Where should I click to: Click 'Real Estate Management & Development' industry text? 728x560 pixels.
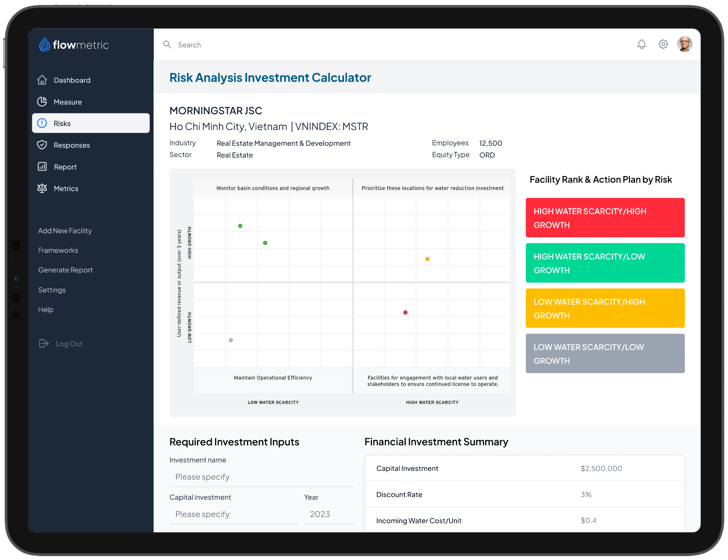click(284, 143)
